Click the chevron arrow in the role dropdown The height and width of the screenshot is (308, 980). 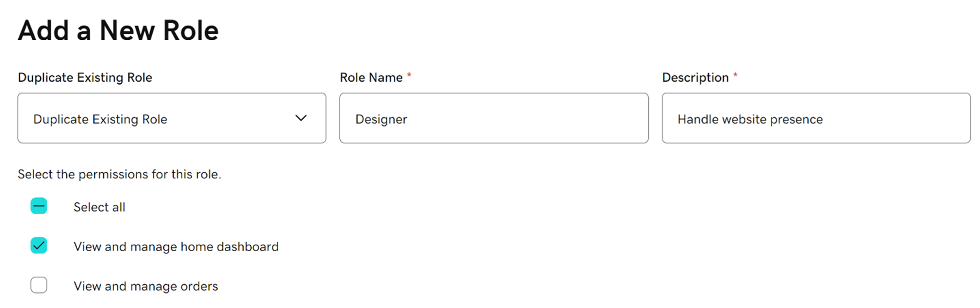click(301, 118)
